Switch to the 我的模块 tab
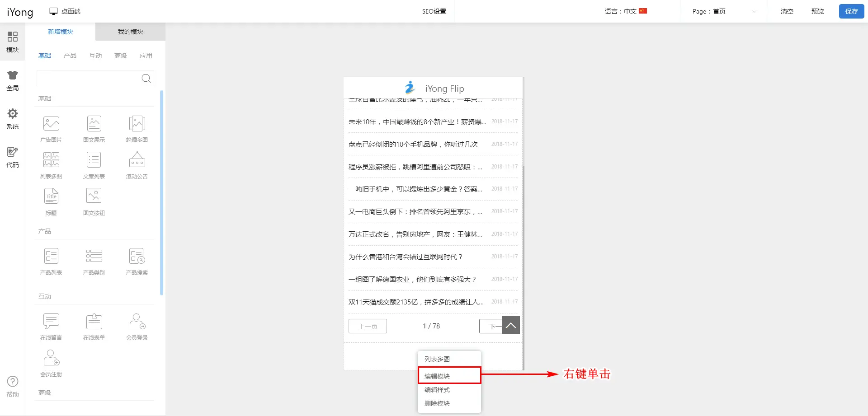Viewport: 868px width, 416px height. 130,32
